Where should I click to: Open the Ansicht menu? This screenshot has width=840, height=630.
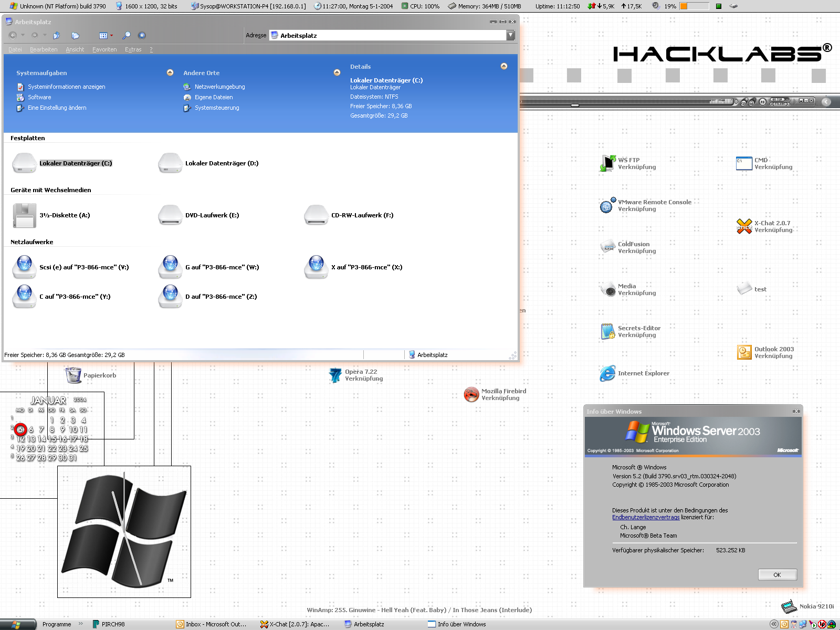(x=75, y=49)
